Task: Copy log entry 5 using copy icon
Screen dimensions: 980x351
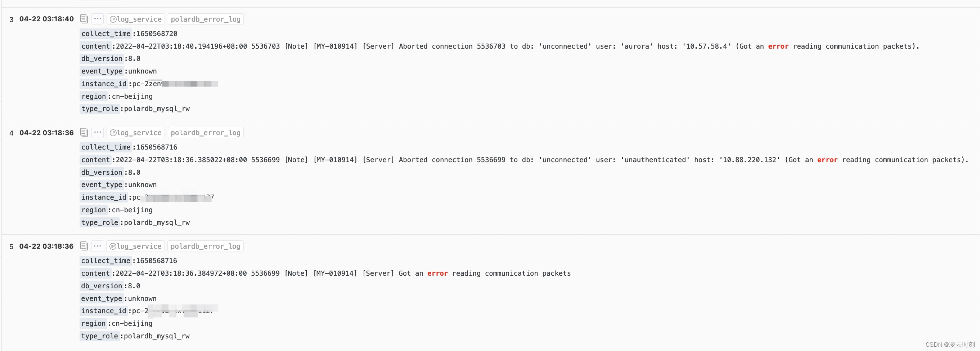Action: pos(84,245)
